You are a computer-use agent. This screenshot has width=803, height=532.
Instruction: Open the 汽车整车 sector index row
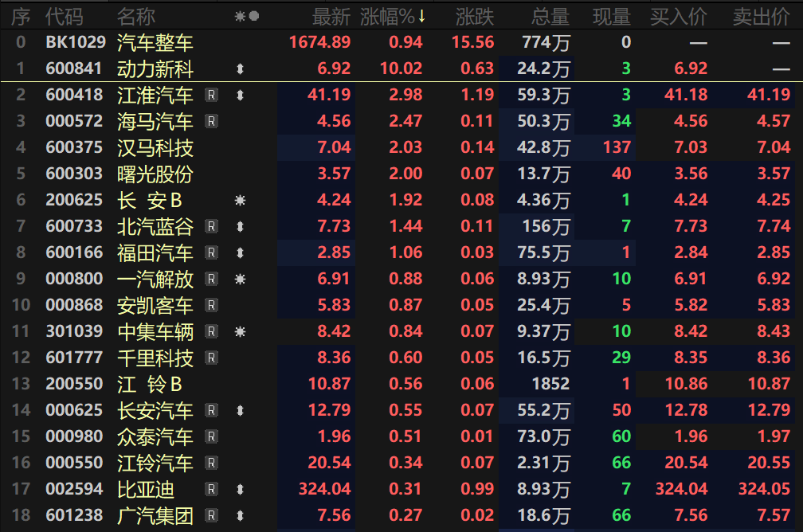point(155,43)
